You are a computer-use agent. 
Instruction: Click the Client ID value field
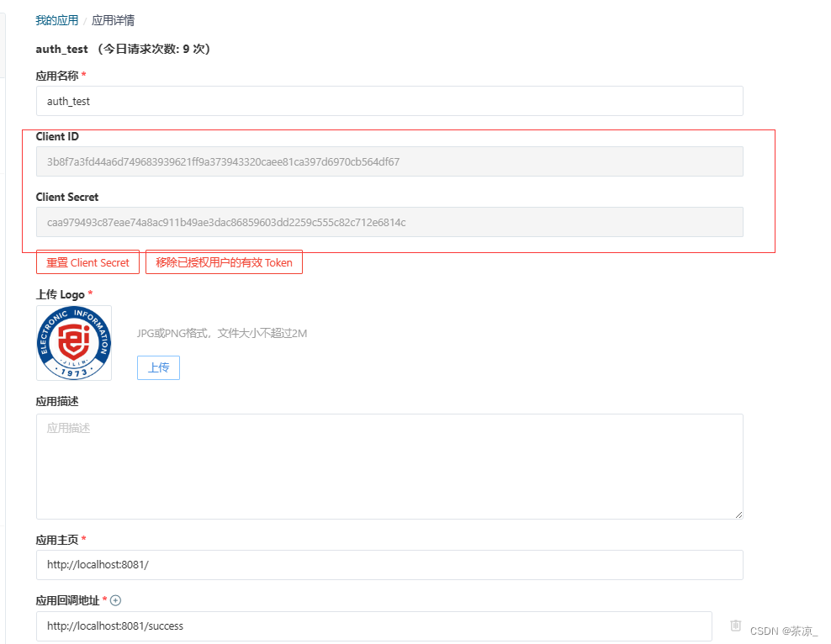(389, 161)
